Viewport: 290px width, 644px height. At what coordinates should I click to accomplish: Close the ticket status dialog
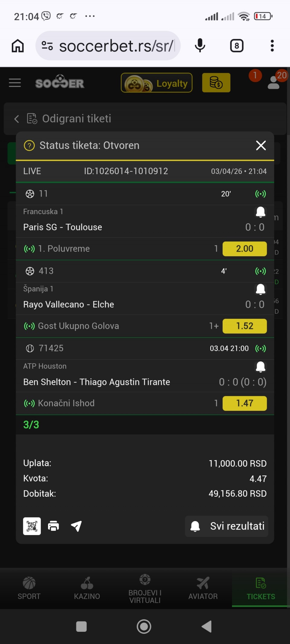coord(261,146)
